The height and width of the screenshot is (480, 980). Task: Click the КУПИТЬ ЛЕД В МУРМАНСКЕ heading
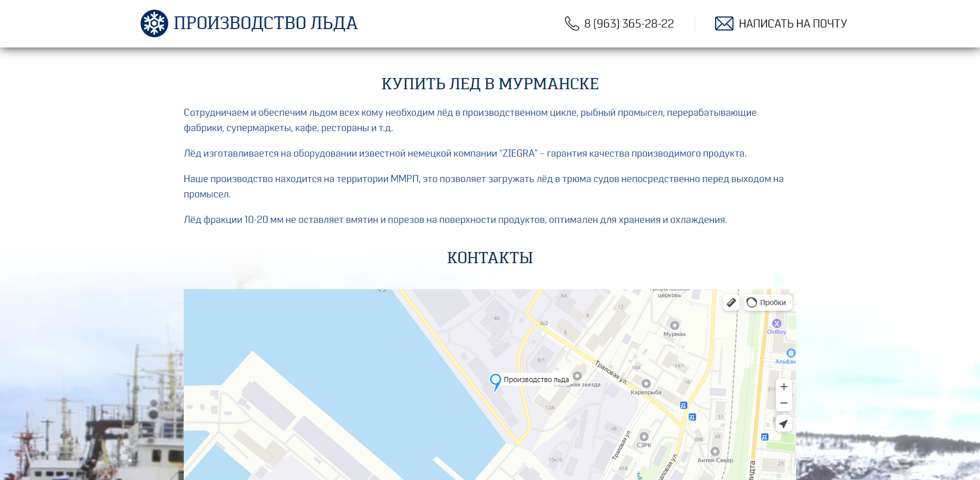[x=490, y=84]
